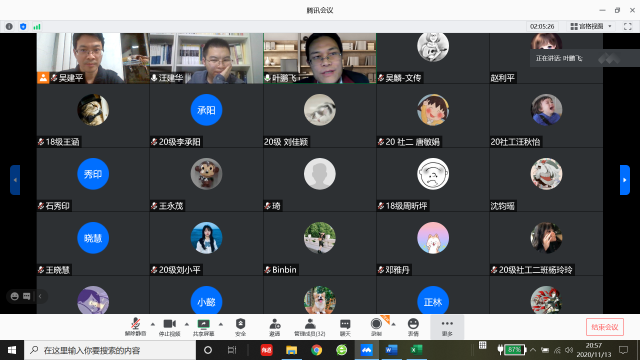Click the Windows taskbar search box

[110, 350]
